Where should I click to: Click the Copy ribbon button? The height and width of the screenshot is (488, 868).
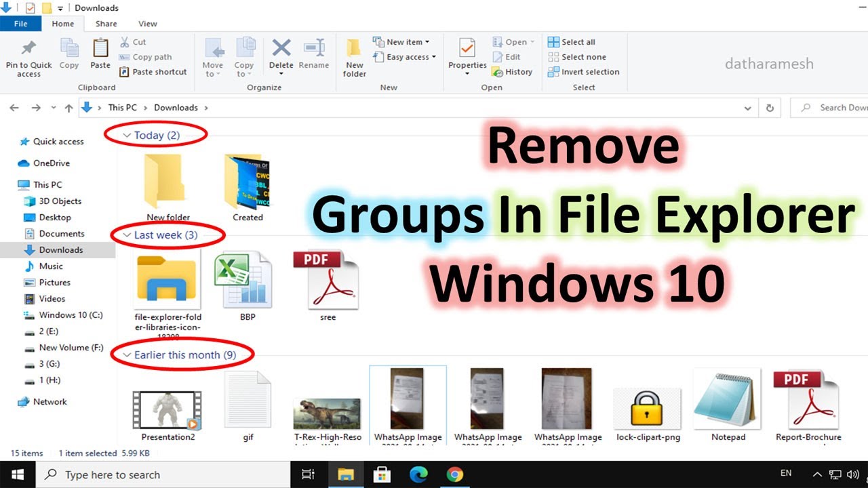[x=69, y=54]
